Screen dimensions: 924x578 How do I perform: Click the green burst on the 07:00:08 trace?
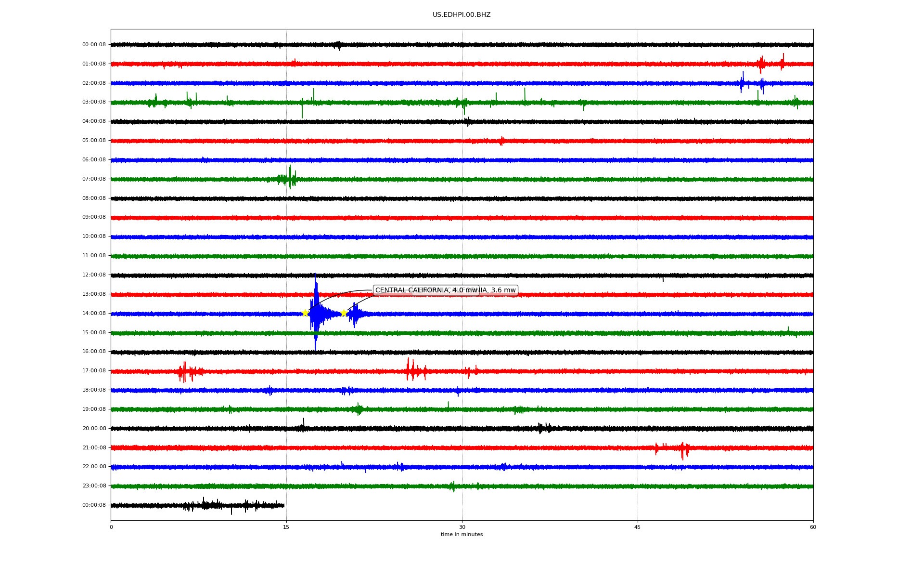click(x=289, y=178)
